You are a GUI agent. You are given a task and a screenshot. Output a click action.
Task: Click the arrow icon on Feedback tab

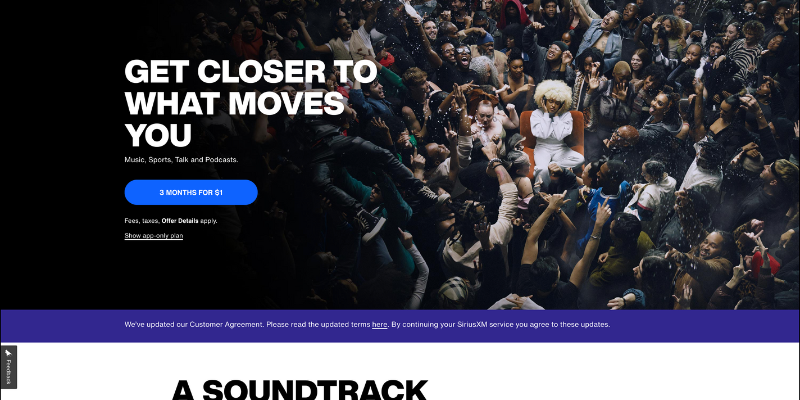(8, 353)
